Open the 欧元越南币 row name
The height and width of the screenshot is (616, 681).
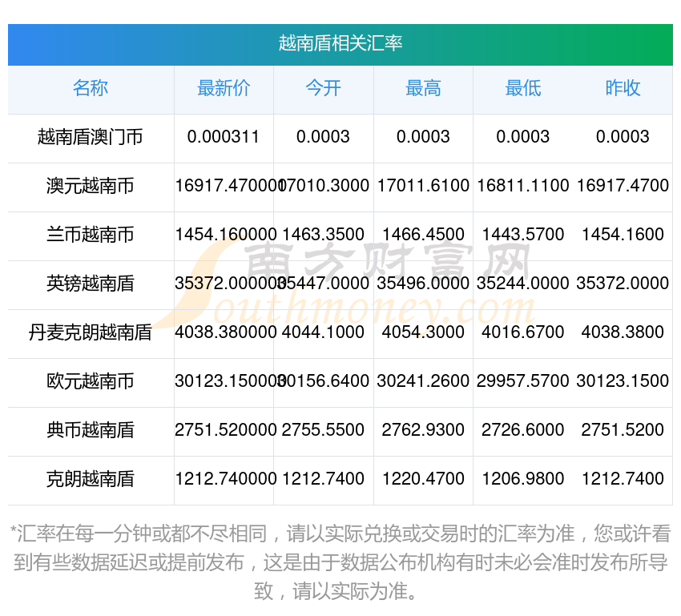[91, 381]
